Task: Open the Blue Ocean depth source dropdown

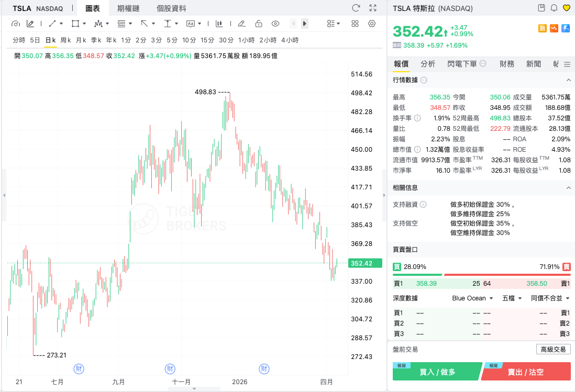Action: (x=472, y=298)
